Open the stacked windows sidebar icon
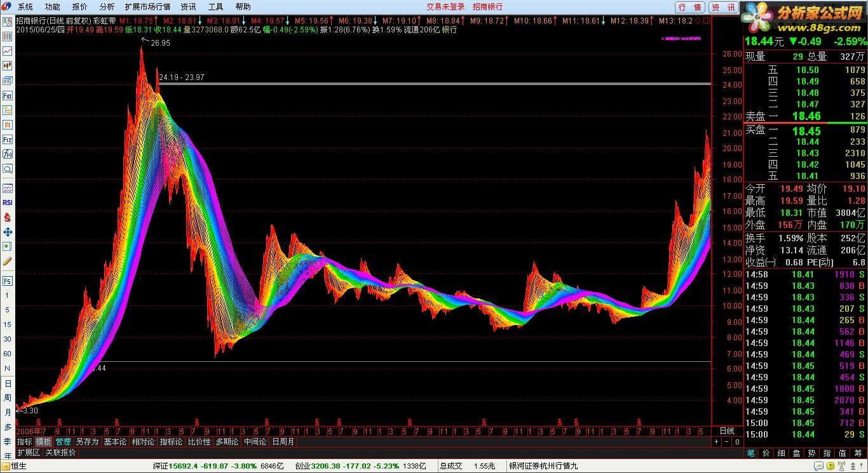This screenshot has height=473, width=868. [x=8, y=81]
